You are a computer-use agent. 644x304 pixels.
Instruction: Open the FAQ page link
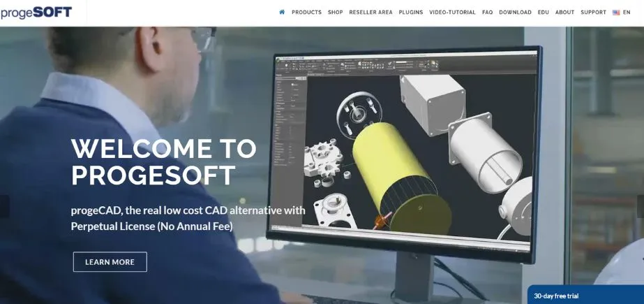point(488,13)
